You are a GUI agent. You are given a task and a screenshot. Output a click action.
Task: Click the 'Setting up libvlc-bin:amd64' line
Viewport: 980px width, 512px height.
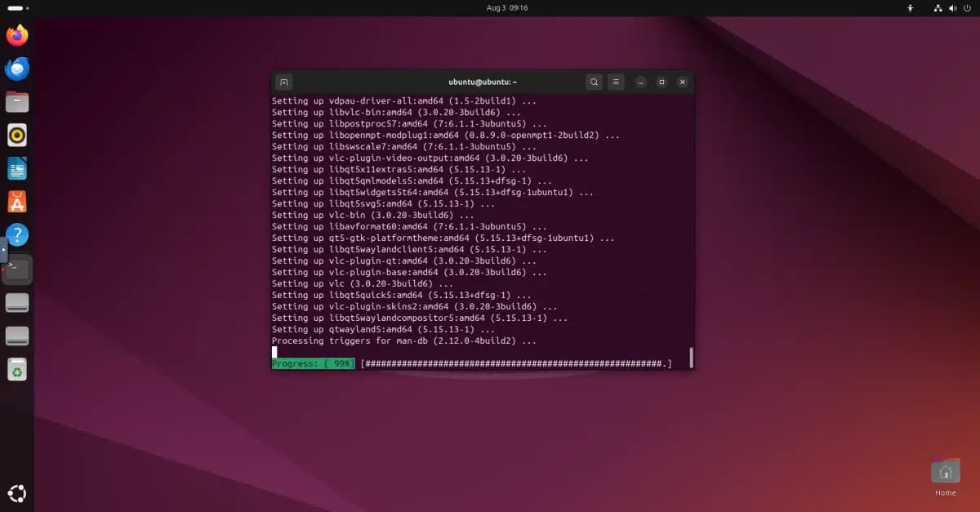click(396, 112)
